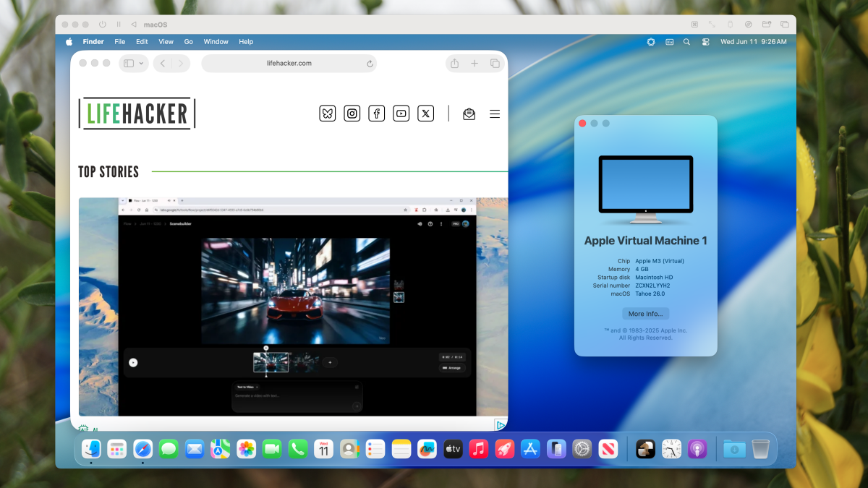This screenshot has width=868, height=488.
Task: Open FaceTime from the Dock
Action: tap(272, 449)
